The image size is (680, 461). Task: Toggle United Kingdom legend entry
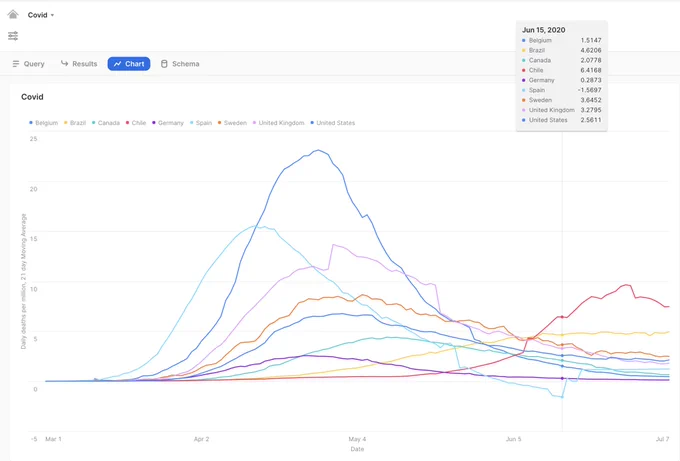coord(278,123)
